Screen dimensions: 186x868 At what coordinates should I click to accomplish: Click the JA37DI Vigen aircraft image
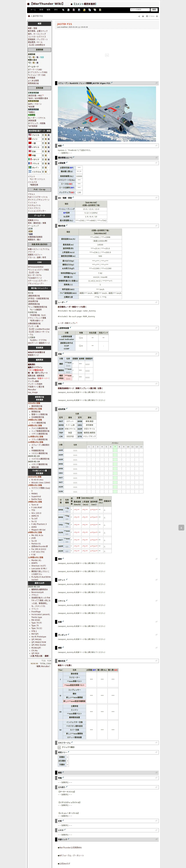[107, 114]
